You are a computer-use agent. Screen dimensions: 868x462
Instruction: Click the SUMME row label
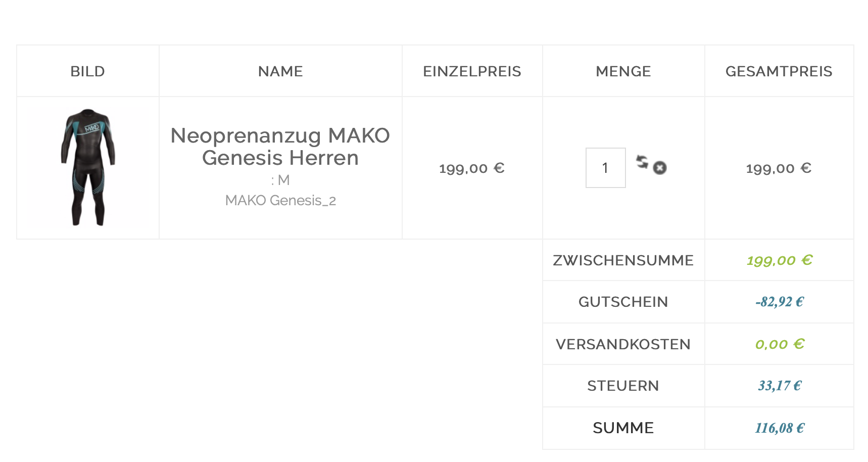click(623, 428)
